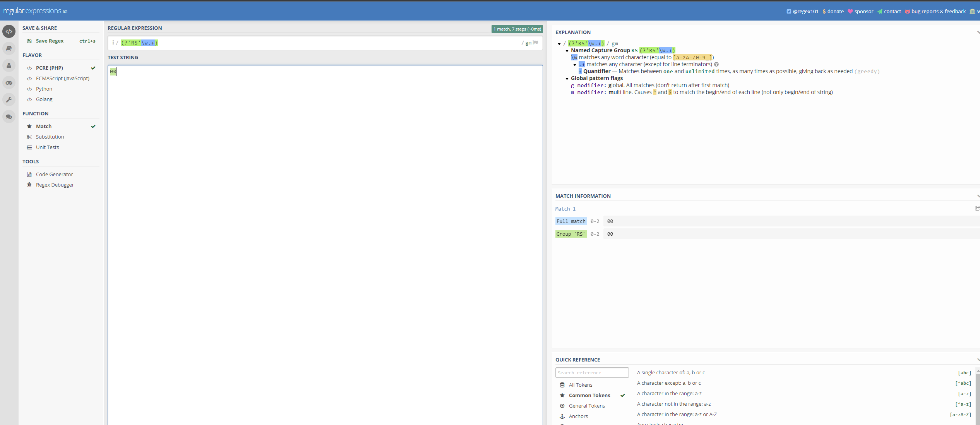Collapse the Named Capture Group RS node
This screenshot has height=425, width=980.
coord(567,51)
